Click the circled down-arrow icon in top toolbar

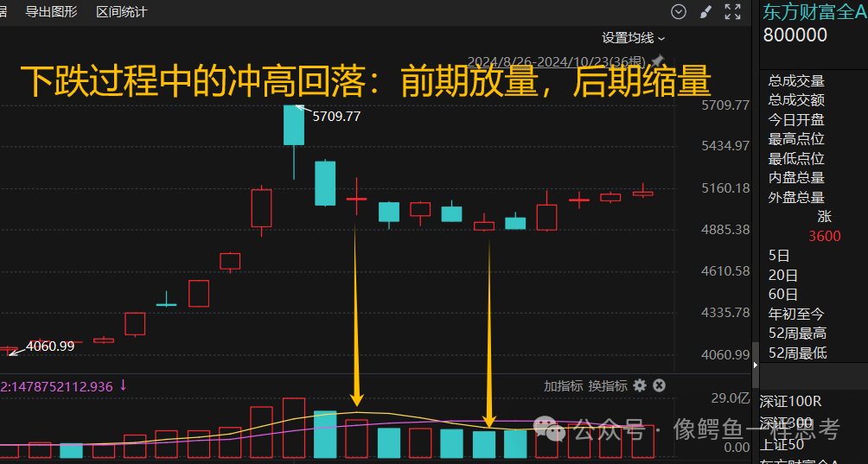[678, 11]
